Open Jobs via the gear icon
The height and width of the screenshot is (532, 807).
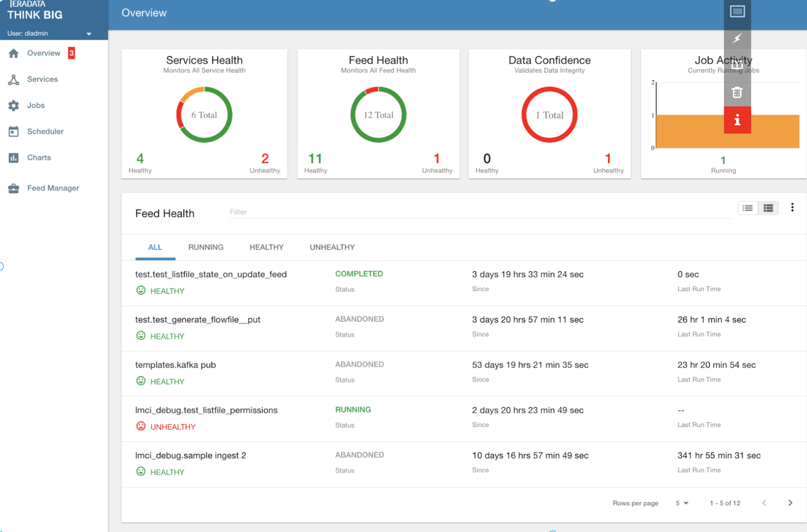(14, 106)
